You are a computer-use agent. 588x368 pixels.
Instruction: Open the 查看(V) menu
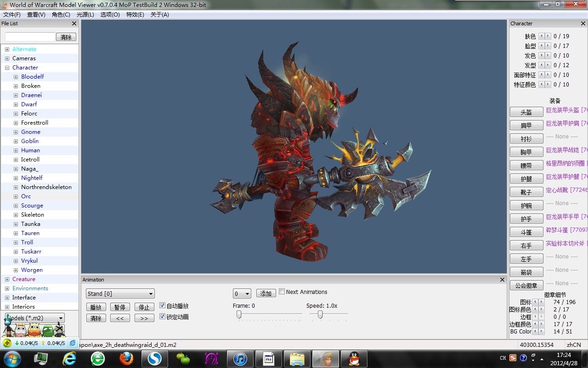point(36,14)
